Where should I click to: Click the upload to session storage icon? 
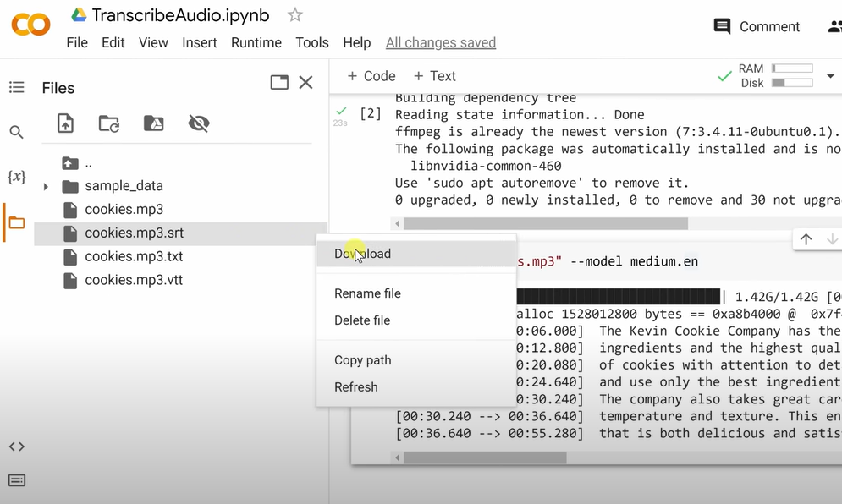coord(65,123)
